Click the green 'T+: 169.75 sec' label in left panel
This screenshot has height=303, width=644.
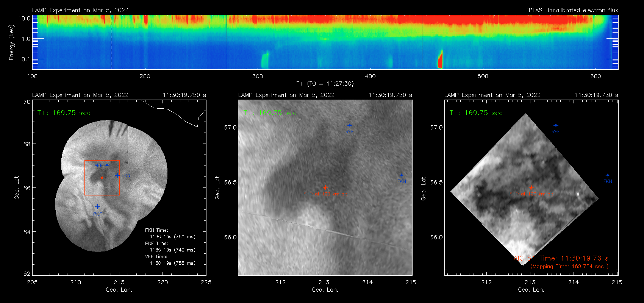pos(64,113)
